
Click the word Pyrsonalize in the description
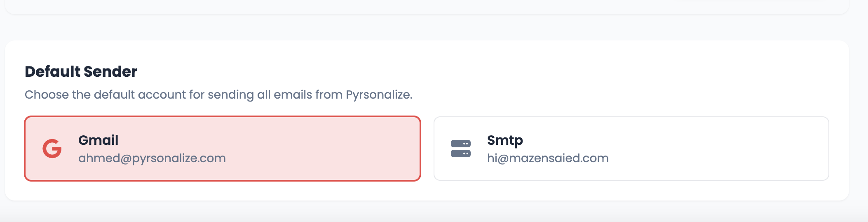coord(378,95)
